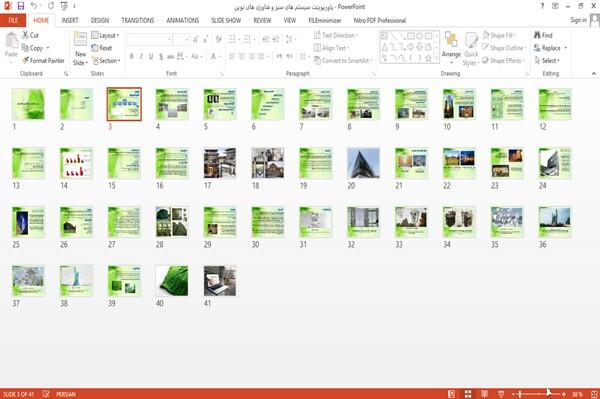
Task: Select slide 14 thumbnail with charts
Action: [x=76, y=163]
